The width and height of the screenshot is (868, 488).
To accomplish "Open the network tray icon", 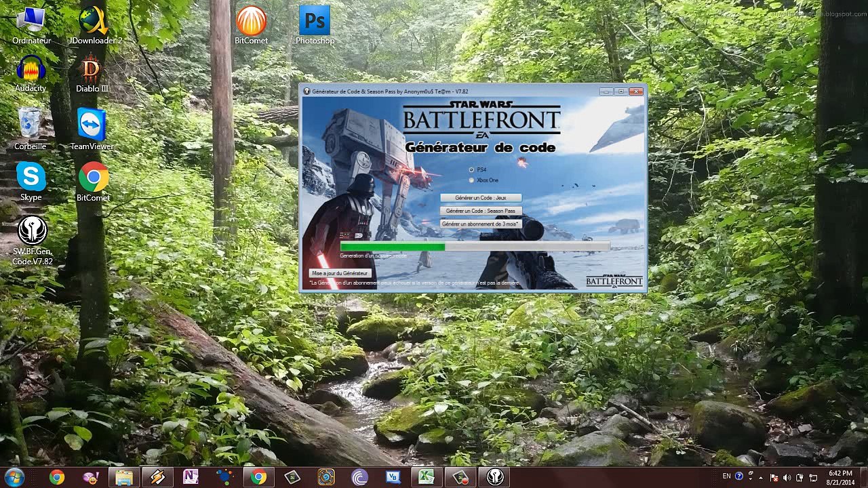I will click(812, 477).
